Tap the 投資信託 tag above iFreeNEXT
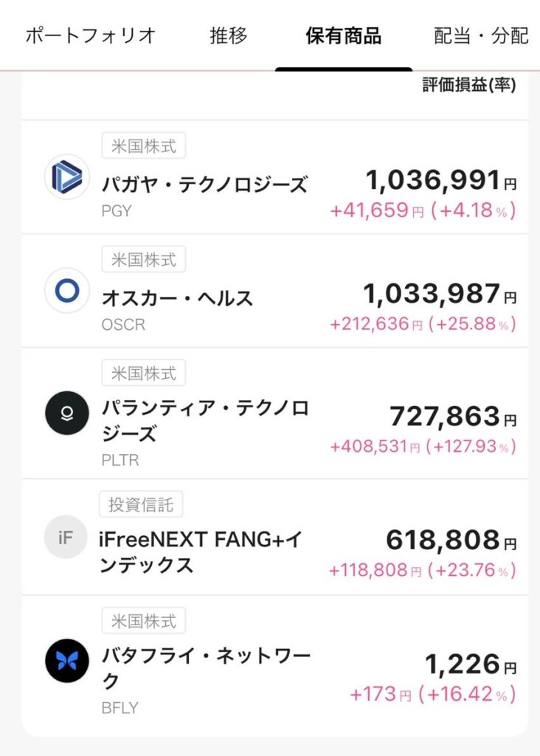540x756 pixels. pos(141,504)
